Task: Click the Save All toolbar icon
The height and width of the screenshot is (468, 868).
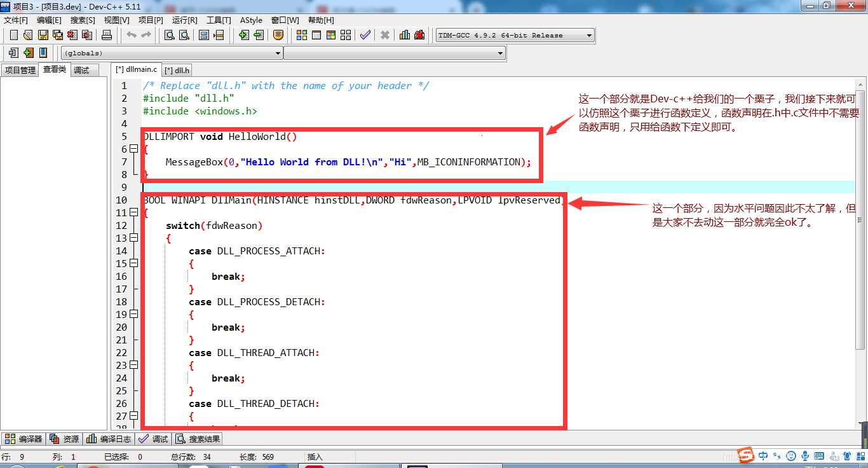Action: pyautogui.click(x=57, y=35)
